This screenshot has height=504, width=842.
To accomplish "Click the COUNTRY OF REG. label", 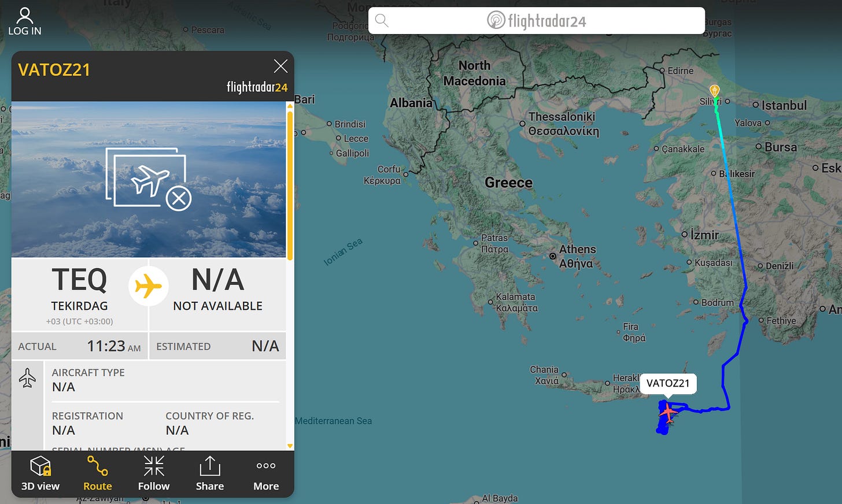I will (210, 416).
